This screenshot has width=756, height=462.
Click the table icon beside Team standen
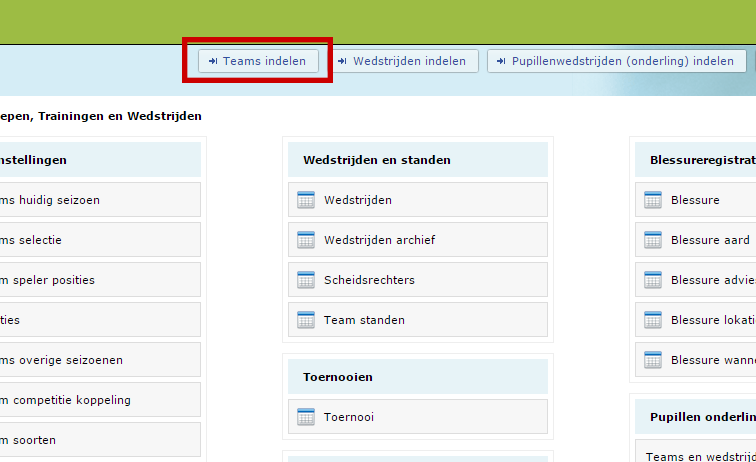[x=306, y=320]
